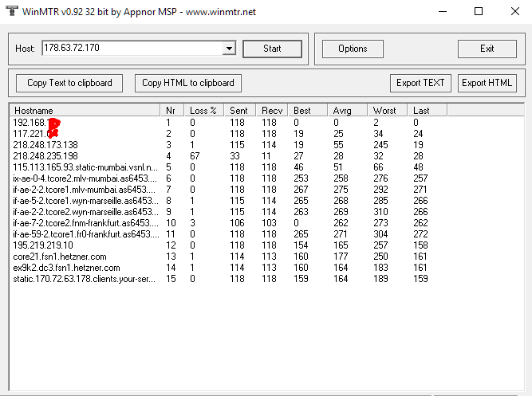Click the Avrg value 177 on hop 13
This screenshot has height=396, width=532.
coord(341,257)
